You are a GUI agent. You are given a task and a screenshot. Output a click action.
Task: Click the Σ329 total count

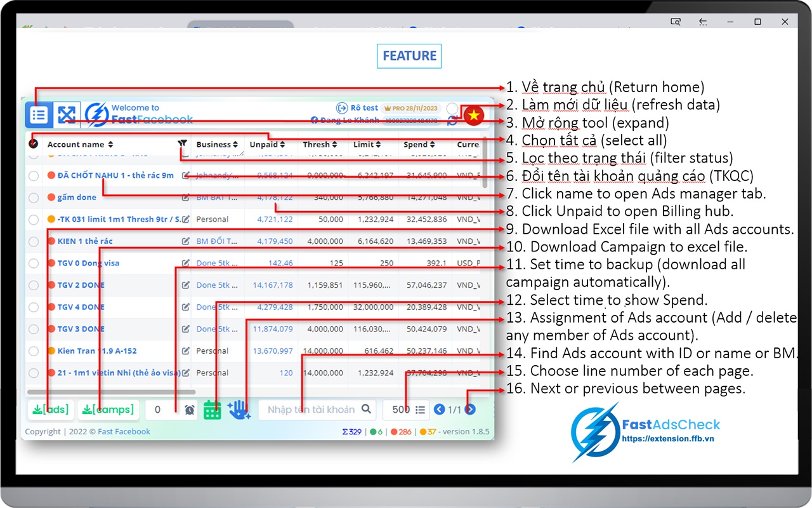coord(352,432)
